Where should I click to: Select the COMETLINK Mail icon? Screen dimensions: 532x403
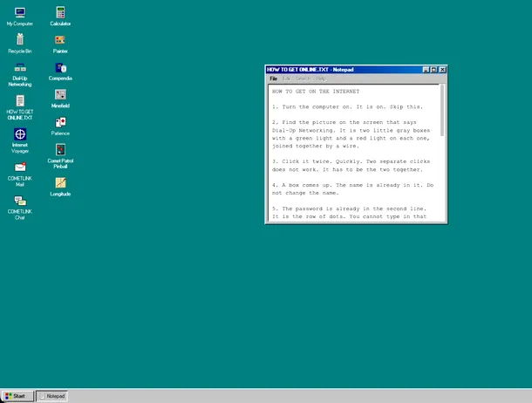(20, 174)
